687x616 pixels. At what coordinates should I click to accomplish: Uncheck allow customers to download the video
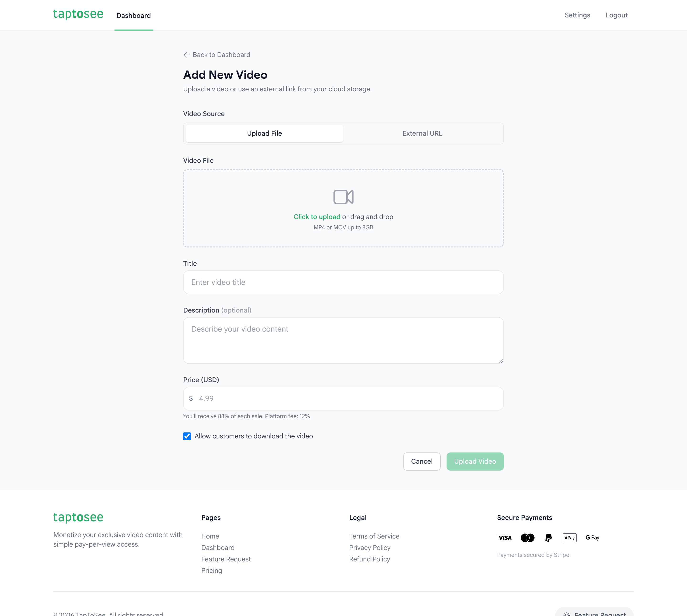pyautogui.click(x=187, y=436)
